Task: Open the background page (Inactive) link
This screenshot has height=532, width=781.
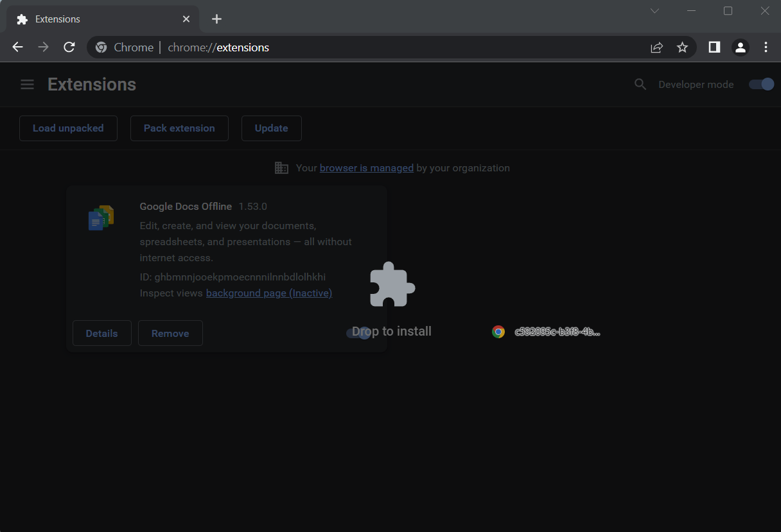Action: pyautogui.click(x=268, y=293)
